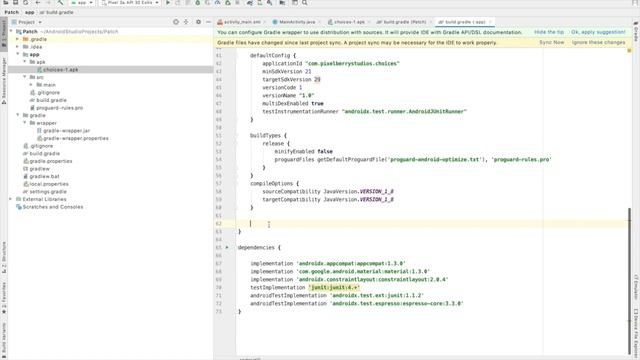Open the Gradle tool window on right edge
This screenshot has width=640, height=360.
[x=636, y=31]
